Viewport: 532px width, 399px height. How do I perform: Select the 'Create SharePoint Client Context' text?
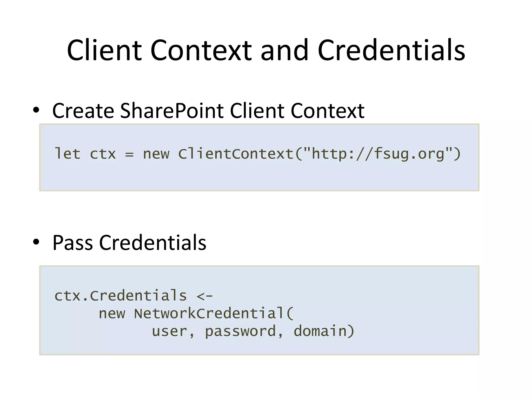[x=208, y=111]
